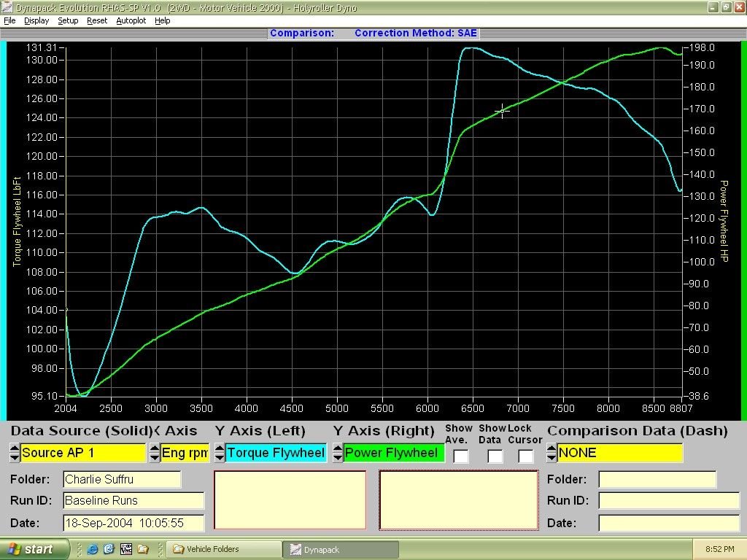This screenshot has height=560, width=747.
Task: Open the Autoplot menu
Action: click(x=131, y=20)
